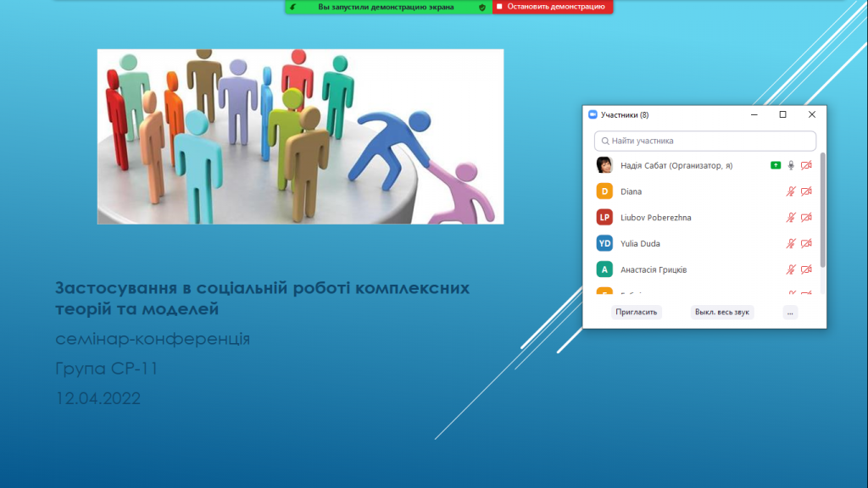
Task: Click the Zoom logo in the Участники title bar
Action: (593, 114)
